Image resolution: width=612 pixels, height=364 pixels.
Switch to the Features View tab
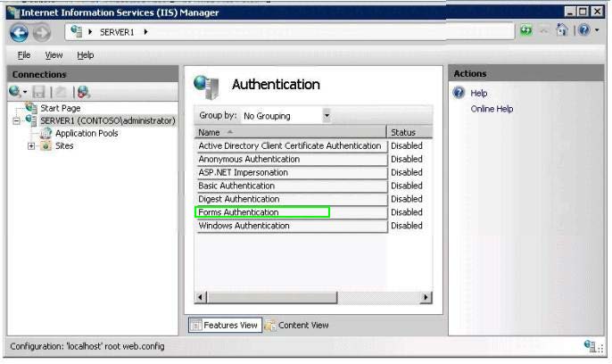225,325
